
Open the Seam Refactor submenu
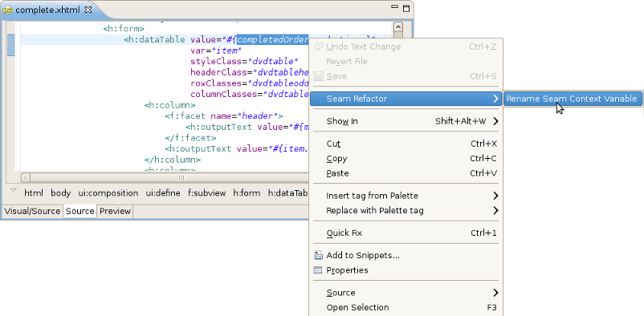(x=406, y=99)
